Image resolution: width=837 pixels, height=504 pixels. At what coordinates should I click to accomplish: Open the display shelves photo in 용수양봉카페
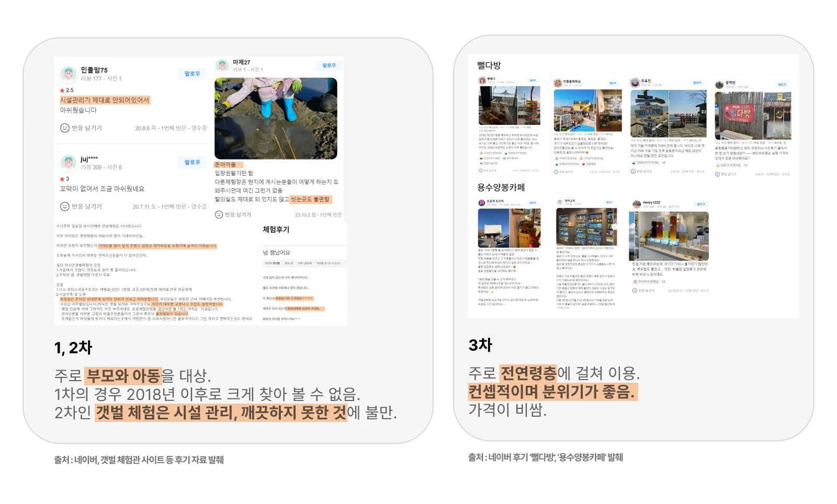[x=586, y=227]
